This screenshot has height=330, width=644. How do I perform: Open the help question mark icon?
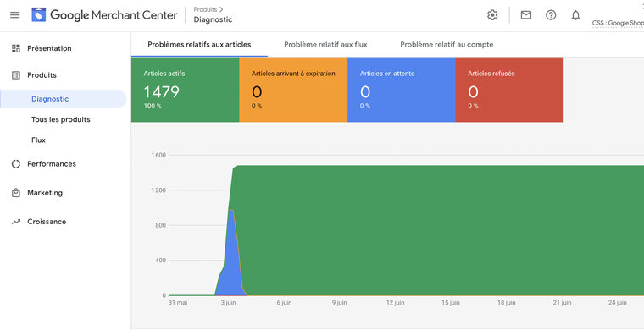[551, 15]
